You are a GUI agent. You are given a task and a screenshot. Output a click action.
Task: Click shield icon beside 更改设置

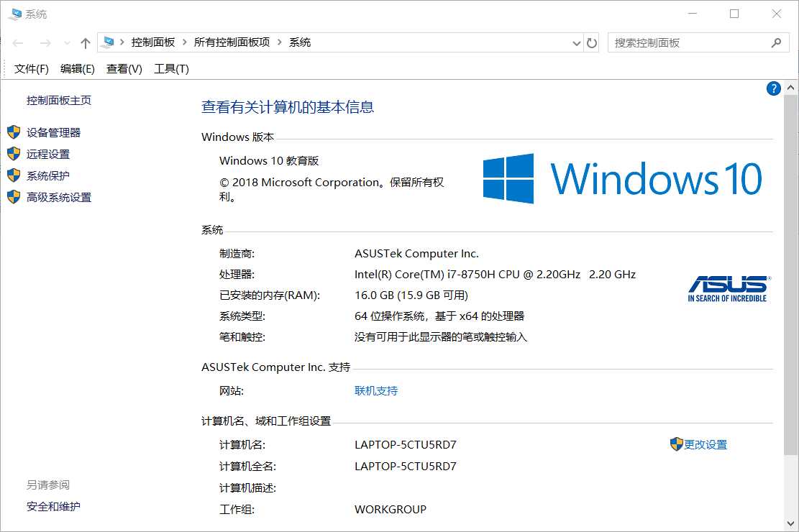[676, 444]
